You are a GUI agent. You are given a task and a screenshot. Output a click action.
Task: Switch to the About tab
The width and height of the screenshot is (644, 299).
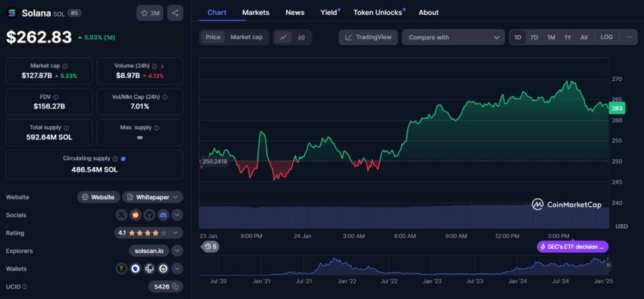tap(429, 12)
